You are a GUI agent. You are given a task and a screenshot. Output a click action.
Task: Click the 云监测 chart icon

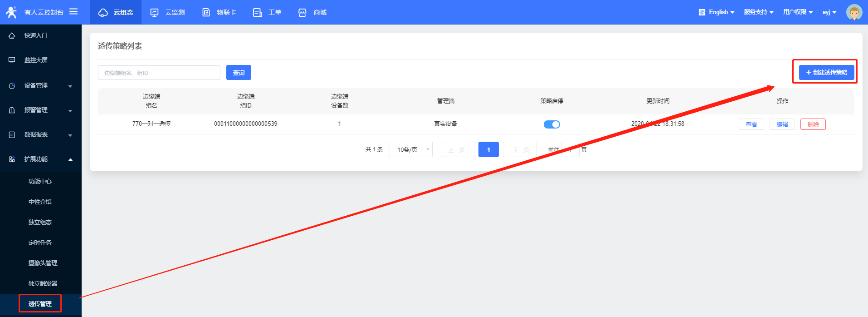coord(155,12)
